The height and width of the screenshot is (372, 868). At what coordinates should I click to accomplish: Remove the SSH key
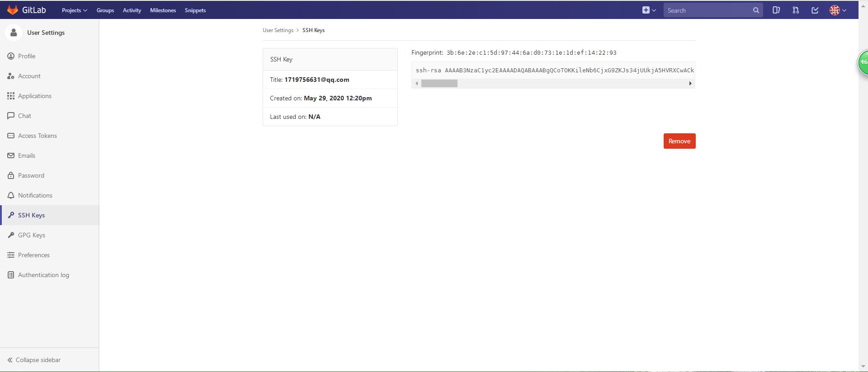pyautogui.click(x=679, y=141)
